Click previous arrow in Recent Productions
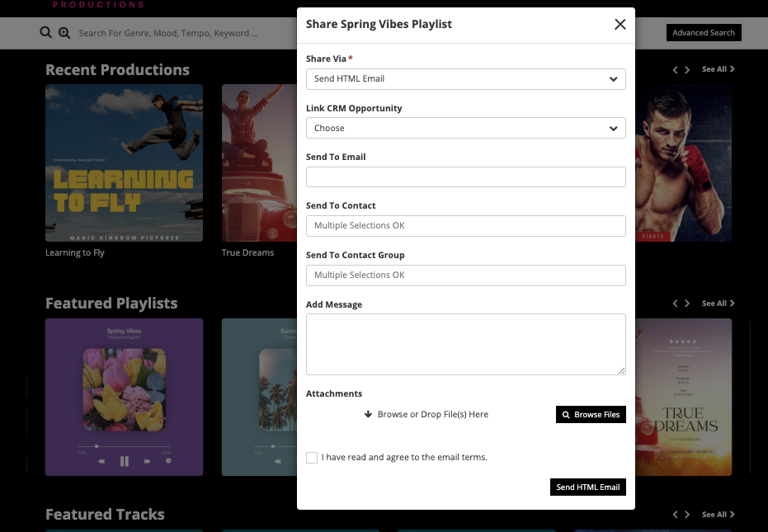This screenshot has height=532, width=768. (x=676, y=70)
